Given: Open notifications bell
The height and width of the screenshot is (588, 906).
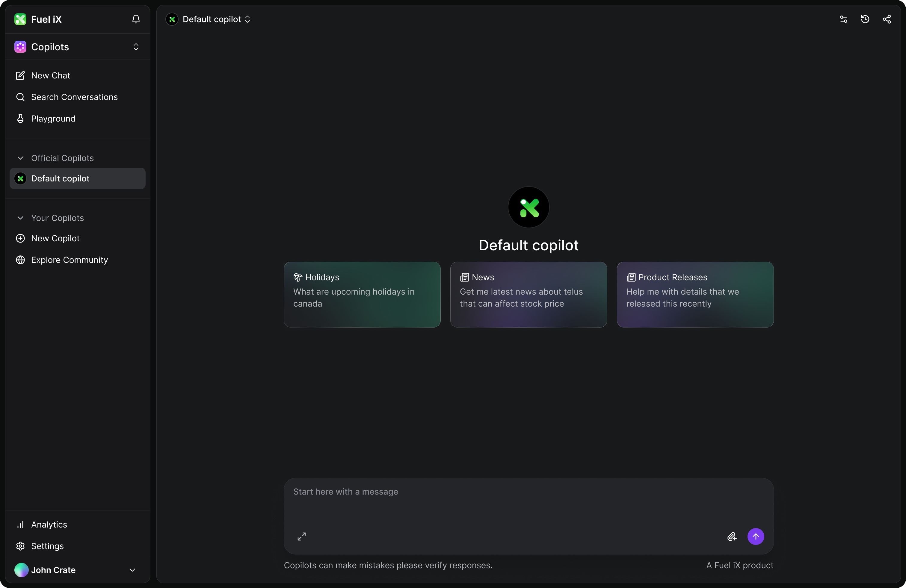Looking at the screenshot, I should click(x=136, y=19).
